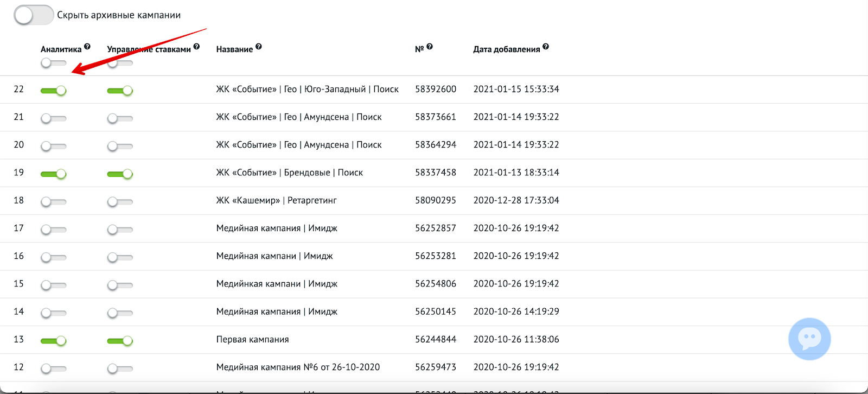Toggle Скрыть архивные кампании switch
868x394 pixels.
coord(34,15)
